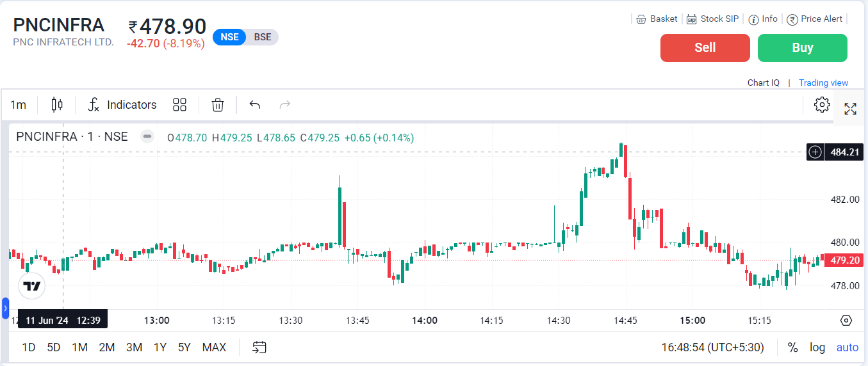Switch exchange to BSE
Viewport: 868px width, 366px height.
[263, 37]
